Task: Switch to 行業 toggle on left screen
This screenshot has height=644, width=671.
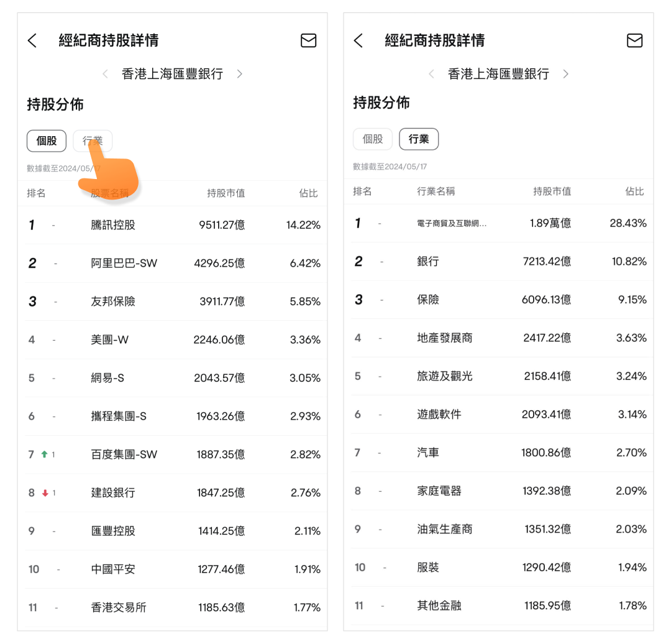Action: coord(93,140)
